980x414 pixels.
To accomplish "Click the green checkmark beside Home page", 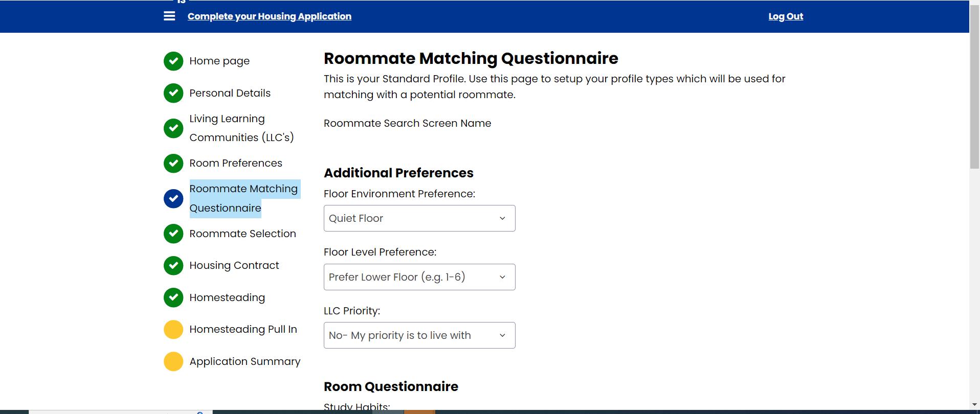I will [x=173, y=61].
